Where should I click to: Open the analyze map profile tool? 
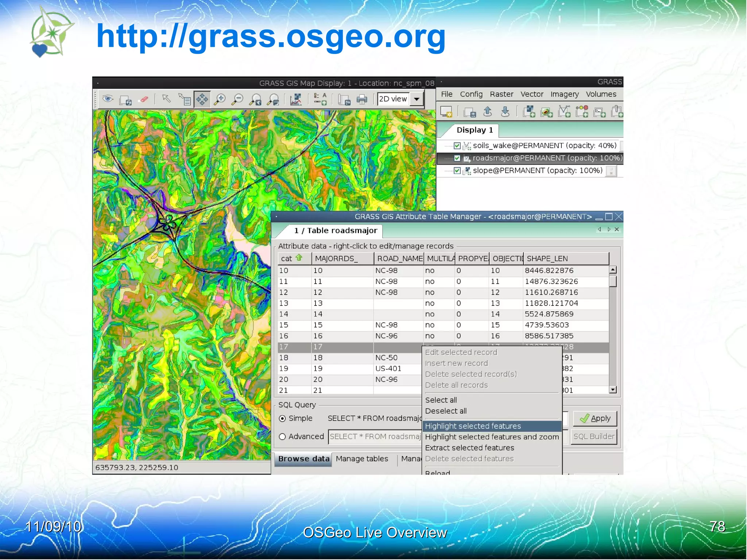point(296,99)
